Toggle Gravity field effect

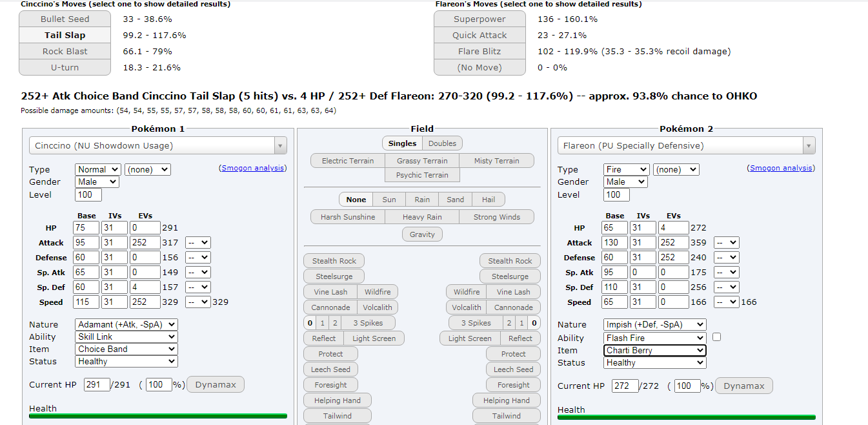pyautogui.click(x=422, y=234)
